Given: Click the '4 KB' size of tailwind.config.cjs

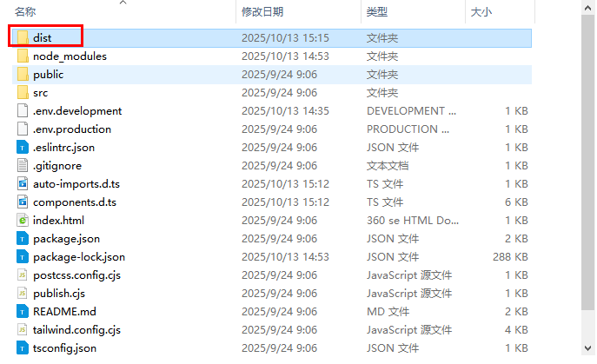Looking at the screenshot, I should point(516,330).
